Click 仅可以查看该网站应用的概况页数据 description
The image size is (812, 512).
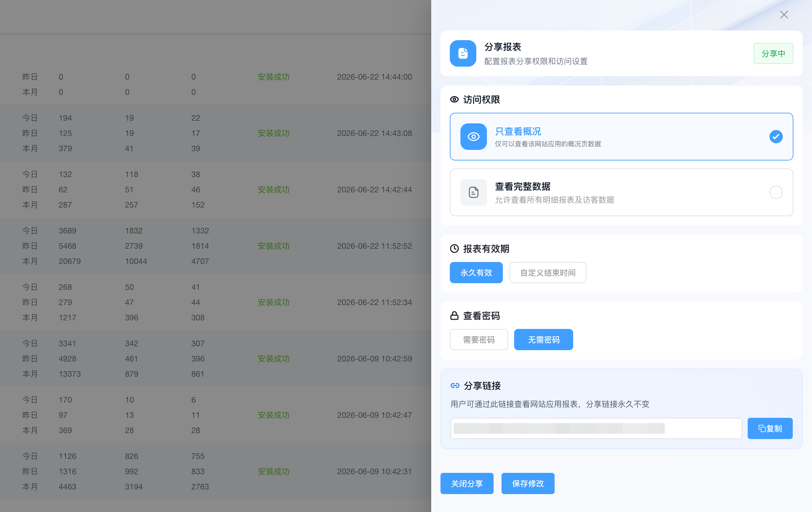tap(548, 144)
